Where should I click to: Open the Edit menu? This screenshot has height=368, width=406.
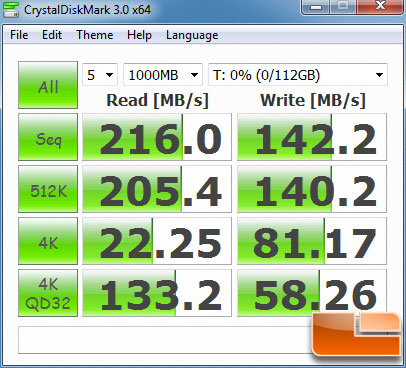[x=52, y=35]
